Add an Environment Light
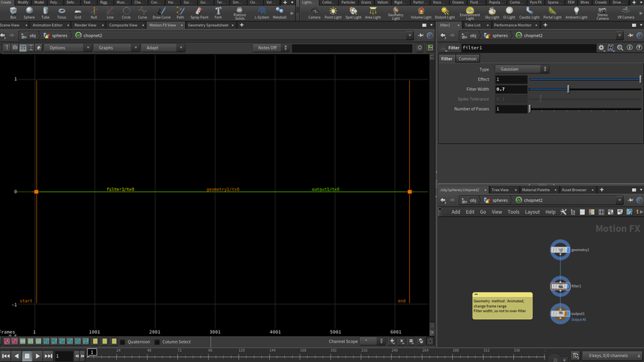644x362 pixels. [x=470, y=13]
